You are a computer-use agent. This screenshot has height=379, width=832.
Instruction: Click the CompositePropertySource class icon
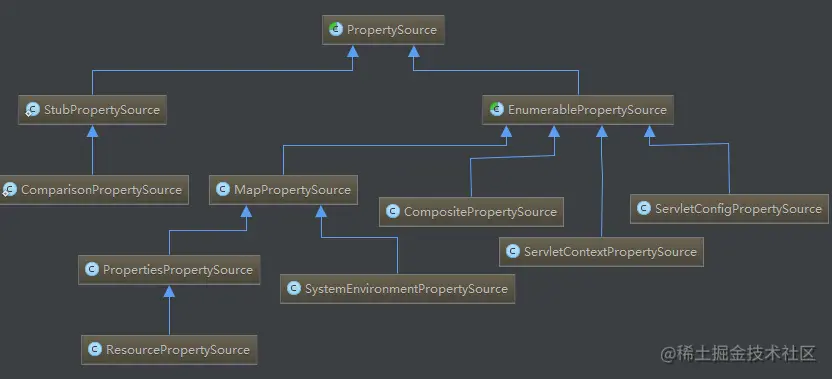click(393, 211)
